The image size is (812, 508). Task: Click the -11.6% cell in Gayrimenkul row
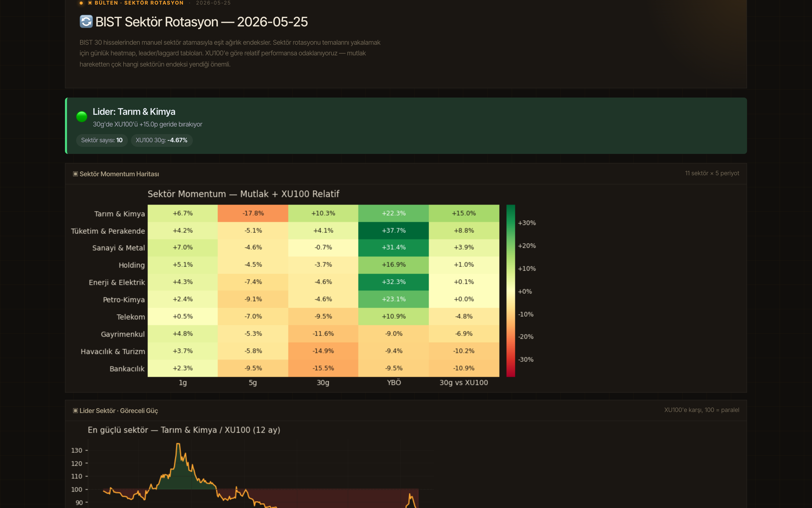coord(323,334)
